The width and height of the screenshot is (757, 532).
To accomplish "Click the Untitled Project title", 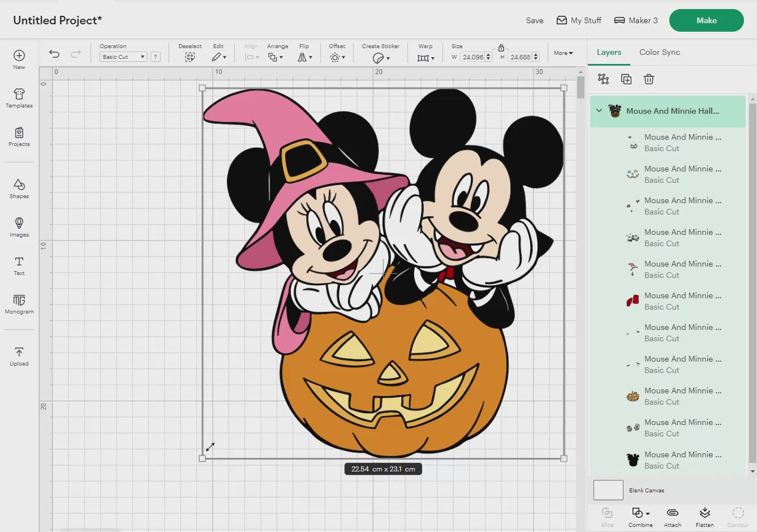I will [58, 20].
